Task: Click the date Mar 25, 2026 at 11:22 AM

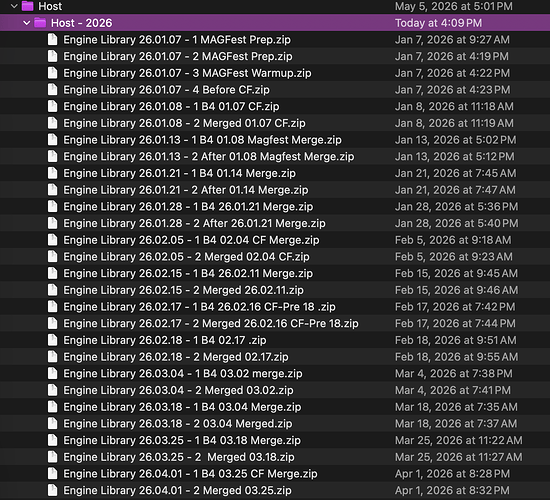Action: [x=459, y=440]
